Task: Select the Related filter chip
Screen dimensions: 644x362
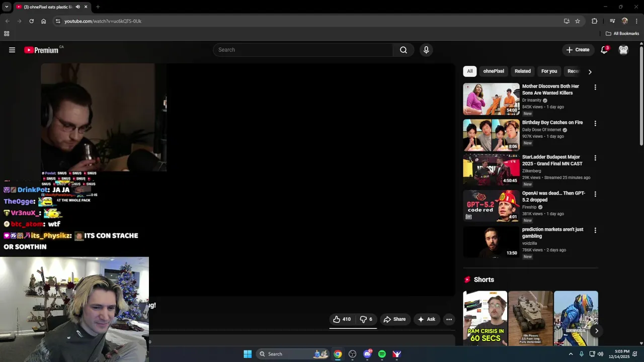Action: [522, 71]
